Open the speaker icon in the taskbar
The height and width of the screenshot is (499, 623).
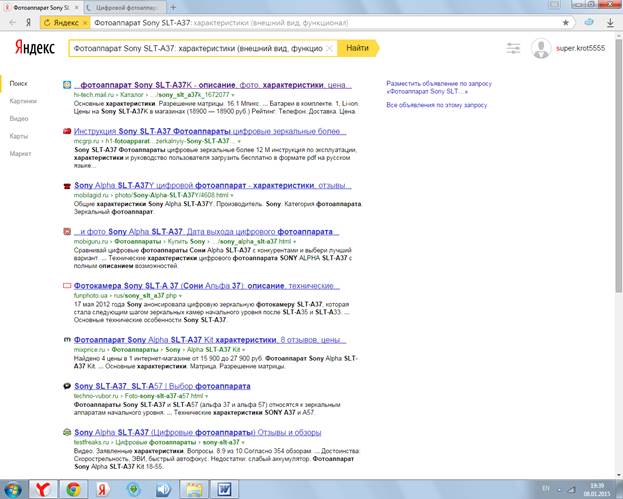pyautogui.click(x=163, y=489)
